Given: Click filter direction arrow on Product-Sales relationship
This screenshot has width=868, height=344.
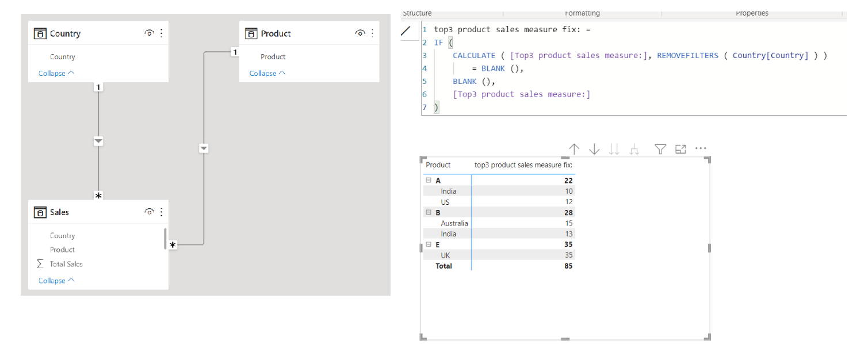Looking at the screenshot, I should click(x=203, y=148).
